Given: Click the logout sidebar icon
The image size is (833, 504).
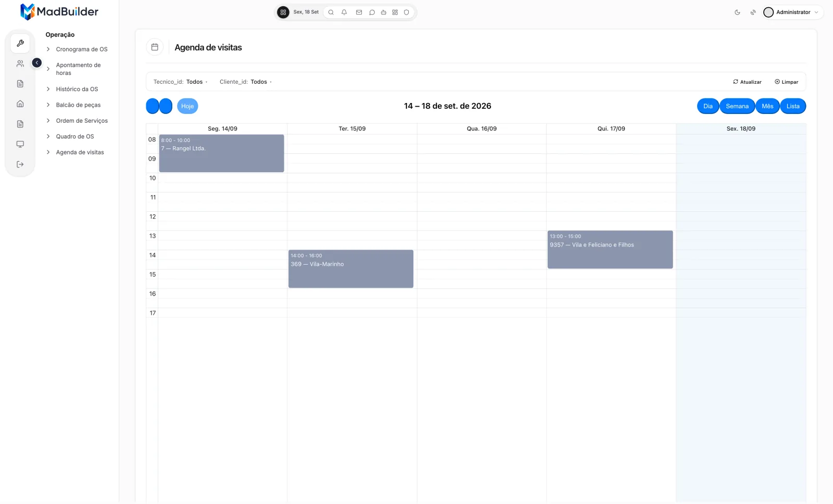Looking at the screenshot, I should point(20,164).
